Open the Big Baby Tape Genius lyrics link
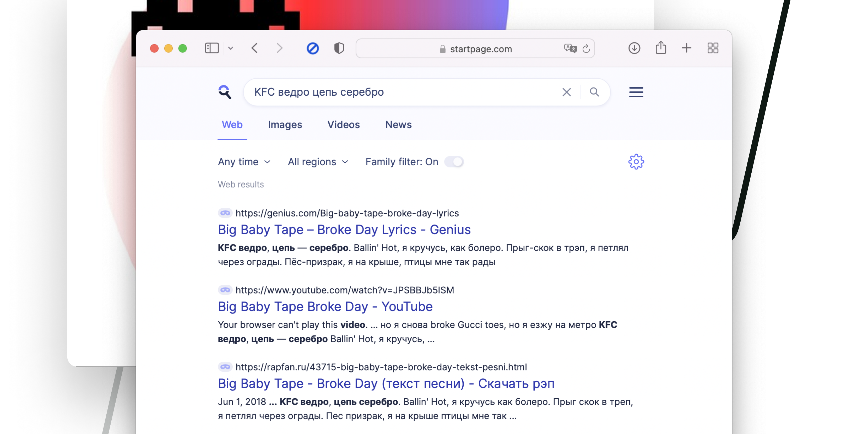Image resolution: width=868 pixels, height=434 pixels. click(343, 229)
